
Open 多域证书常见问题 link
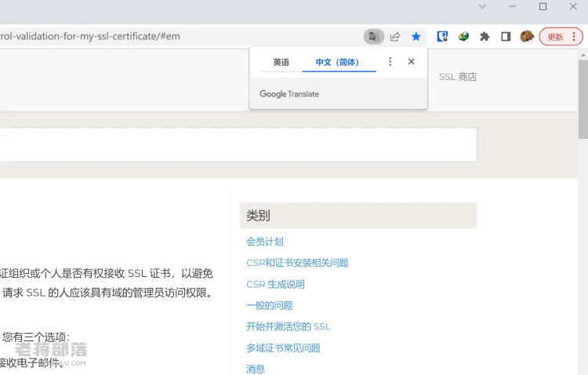[x=283, y=348]
